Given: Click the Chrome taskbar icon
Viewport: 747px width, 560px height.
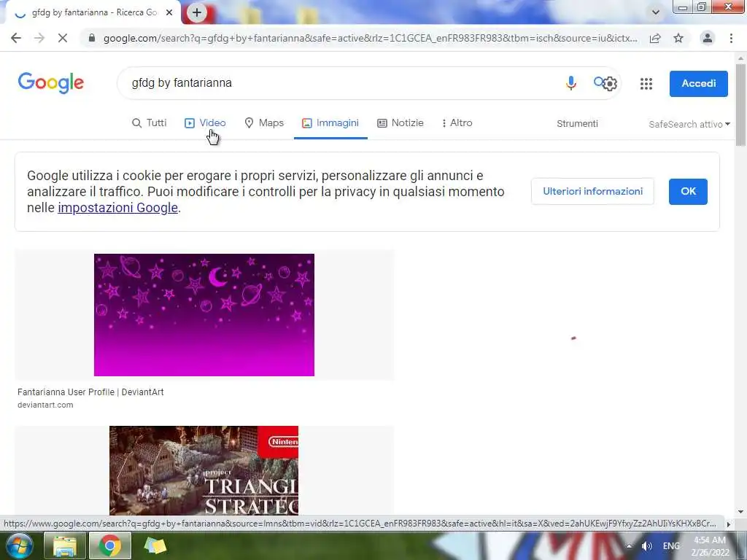Looking at the screenshot, I should coord(110,545).
